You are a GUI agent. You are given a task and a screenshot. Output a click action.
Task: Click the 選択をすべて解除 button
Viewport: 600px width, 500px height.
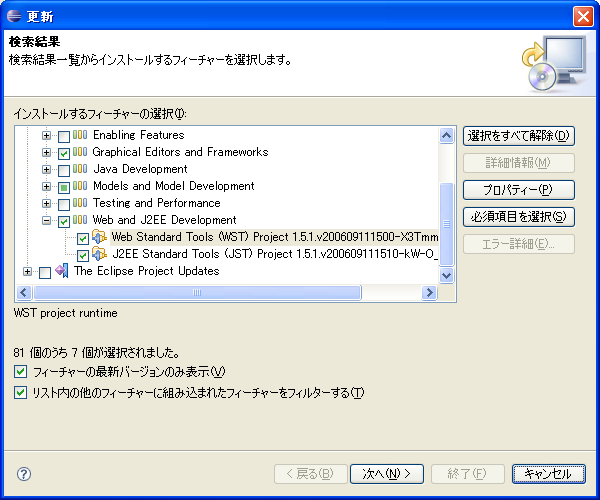pos(518,136)
